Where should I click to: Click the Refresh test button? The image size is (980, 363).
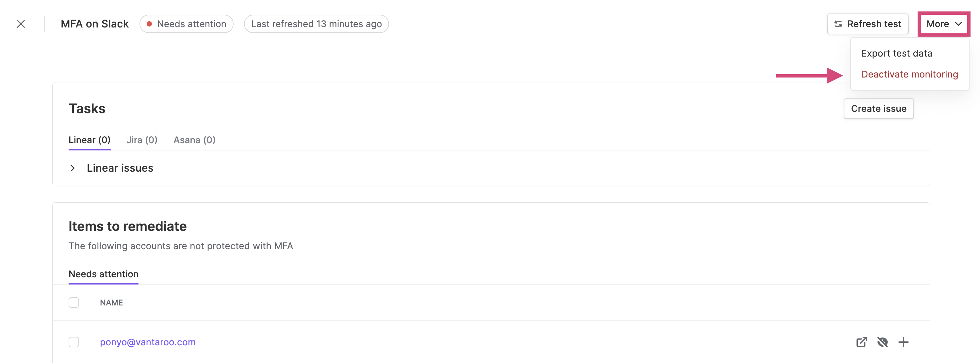pos(867,24)
